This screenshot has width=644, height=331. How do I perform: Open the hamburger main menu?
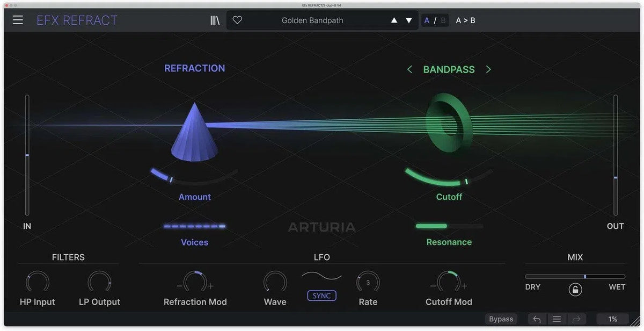coord(17,19)
